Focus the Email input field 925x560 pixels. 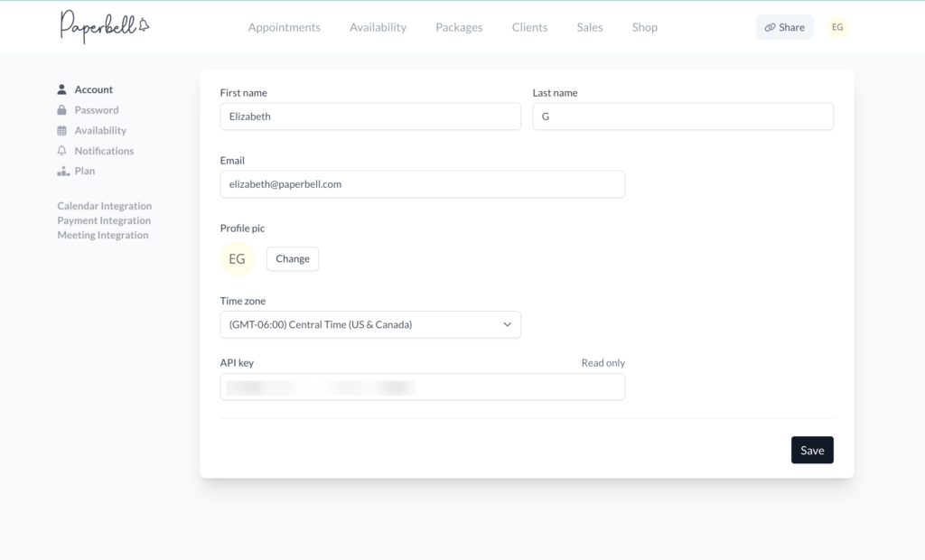[422, 184]
